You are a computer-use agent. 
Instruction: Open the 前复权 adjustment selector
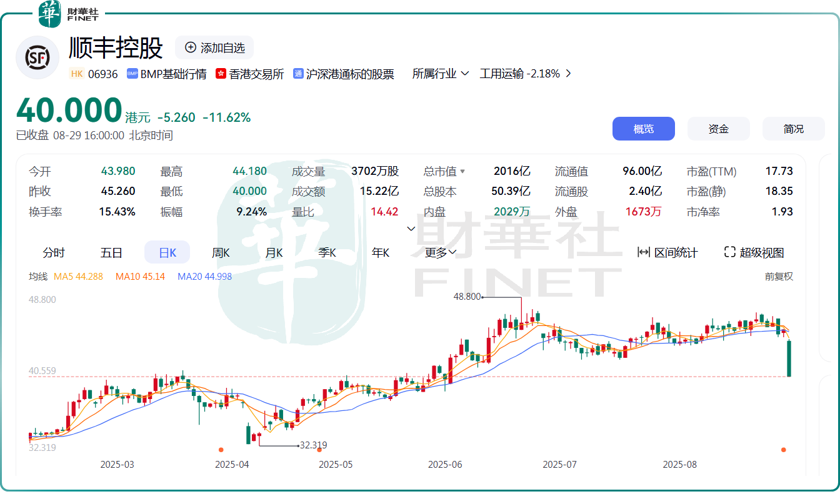(x=779, y=276)
